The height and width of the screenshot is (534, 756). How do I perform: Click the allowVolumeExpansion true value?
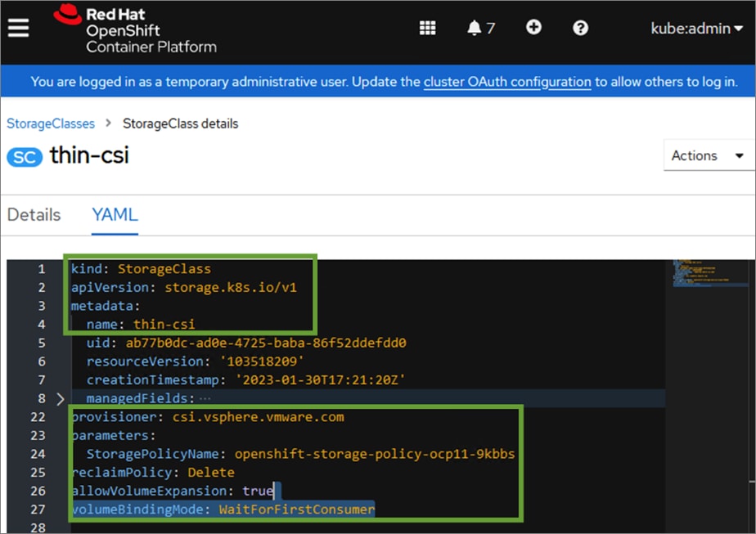coord(258,491)
